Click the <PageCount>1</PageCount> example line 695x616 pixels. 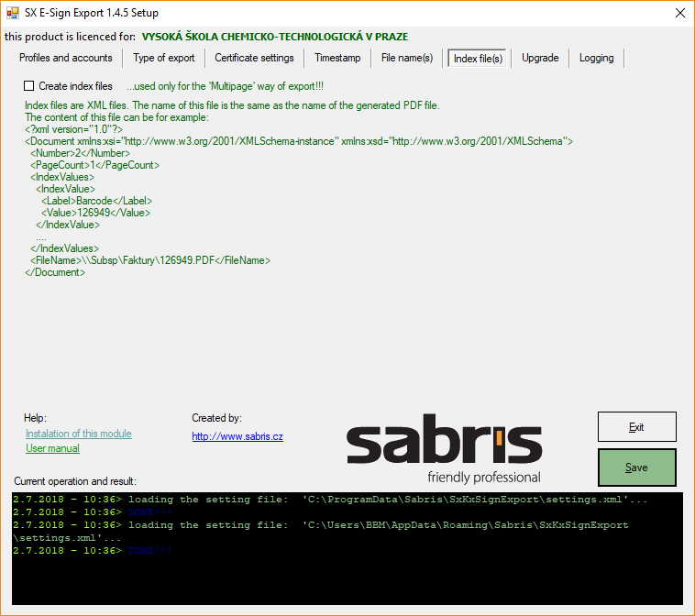(x=94, y=165)
